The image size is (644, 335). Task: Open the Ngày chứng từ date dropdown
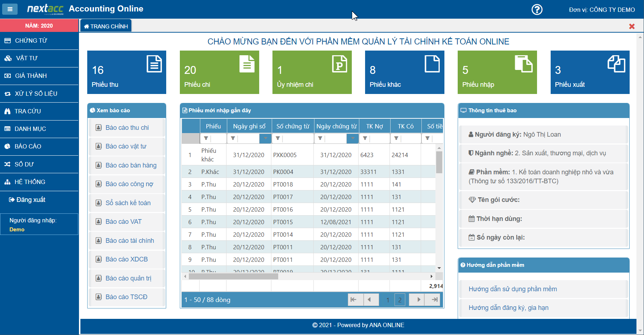pos(353,138)
